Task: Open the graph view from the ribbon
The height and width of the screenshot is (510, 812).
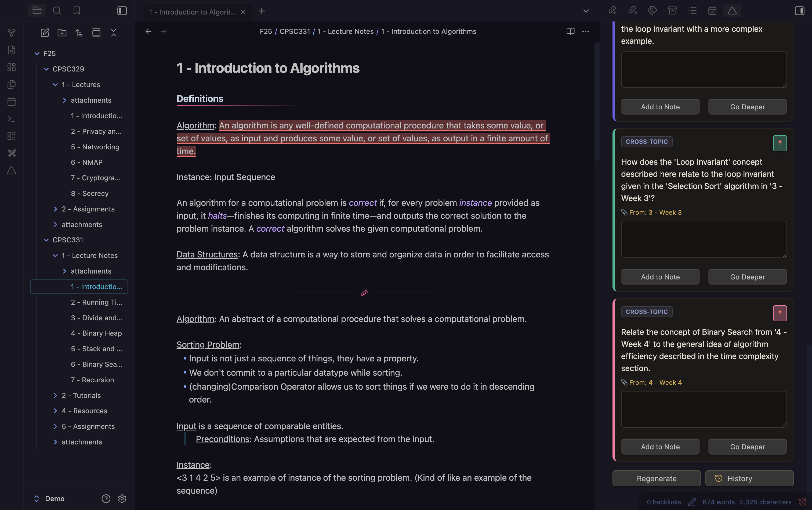Action: click(x=12, y=33)
